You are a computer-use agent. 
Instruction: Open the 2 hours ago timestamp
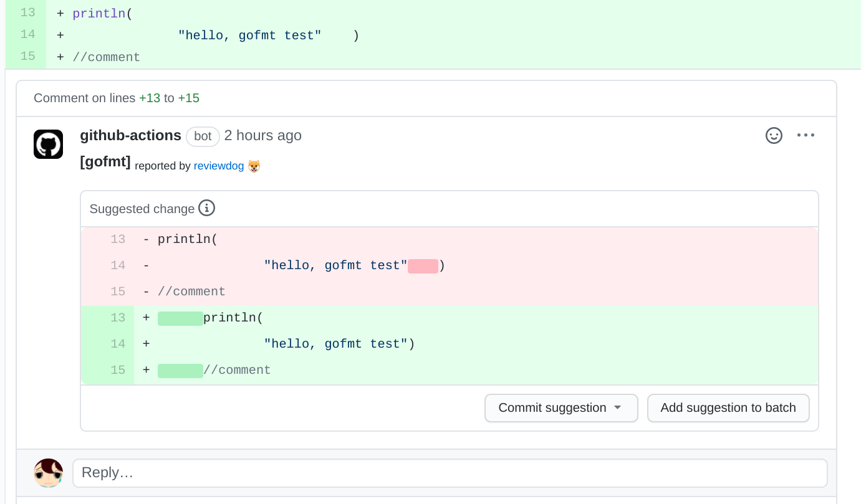[x=262, y=135]
